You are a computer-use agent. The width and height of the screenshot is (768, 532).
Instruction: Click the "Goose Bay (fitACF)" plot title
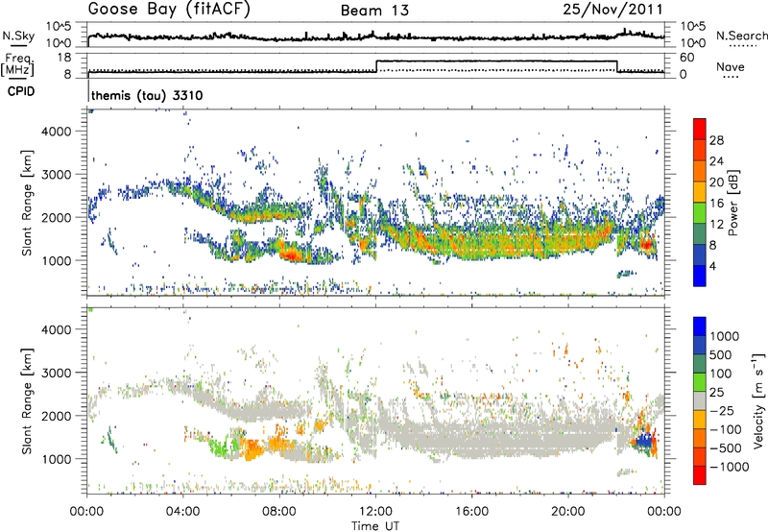[169, 10]
